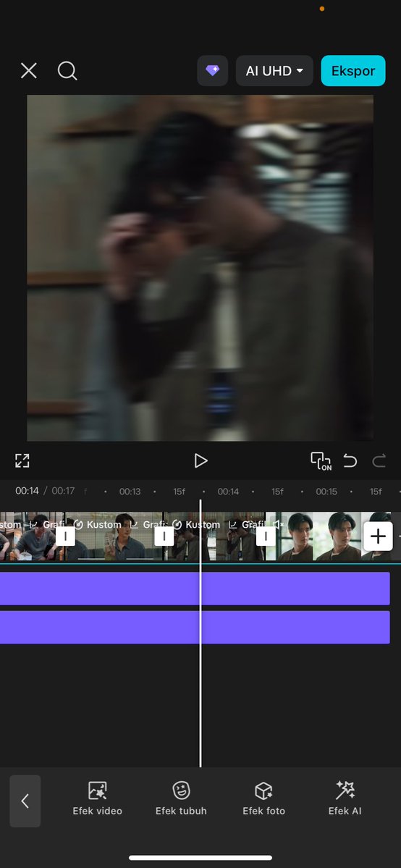Screen dimensions: 401x868
Task: Open Efek AI
Action: tap(345, 799)
